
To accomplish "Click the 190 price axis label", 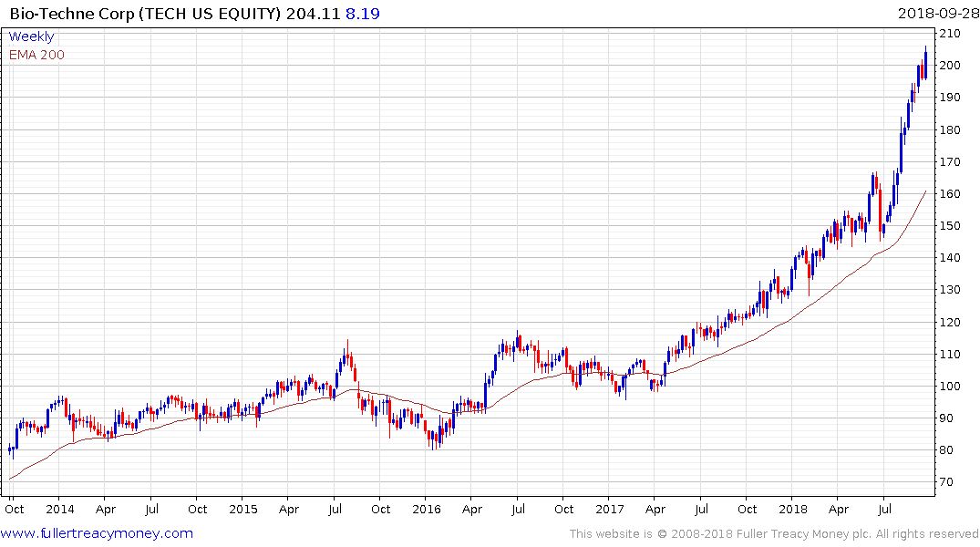I will pyautogui.click(x=950, y=97).
